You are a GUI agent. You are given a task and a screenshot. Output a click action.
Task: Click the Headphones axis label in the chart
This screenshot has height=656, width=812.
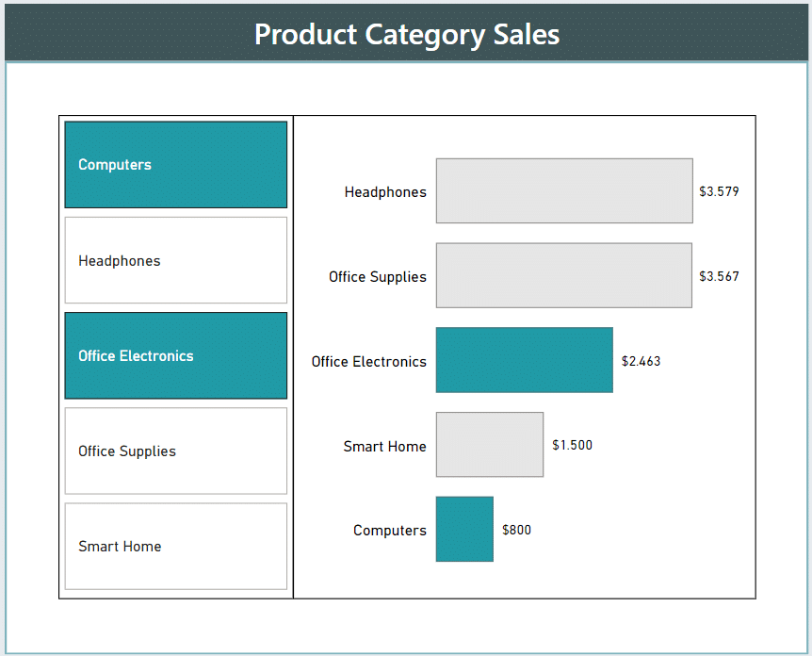pos(384,192)
